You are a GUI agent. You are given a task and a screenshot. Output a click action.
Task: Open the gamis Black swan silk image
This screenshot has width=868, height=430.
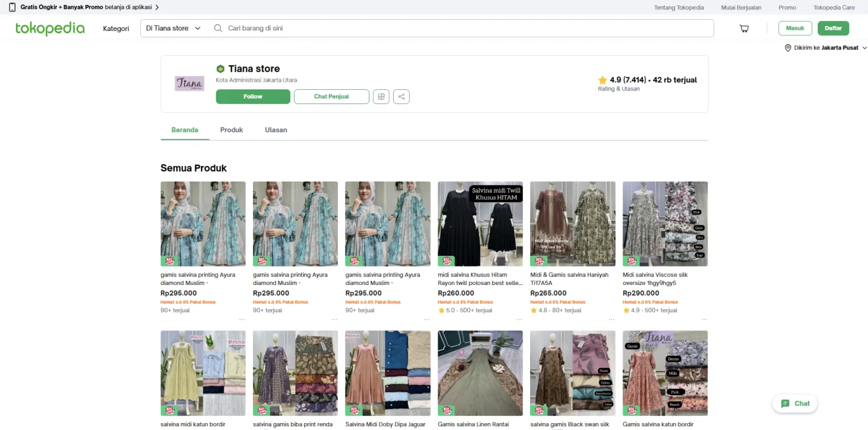coord(573,373)
